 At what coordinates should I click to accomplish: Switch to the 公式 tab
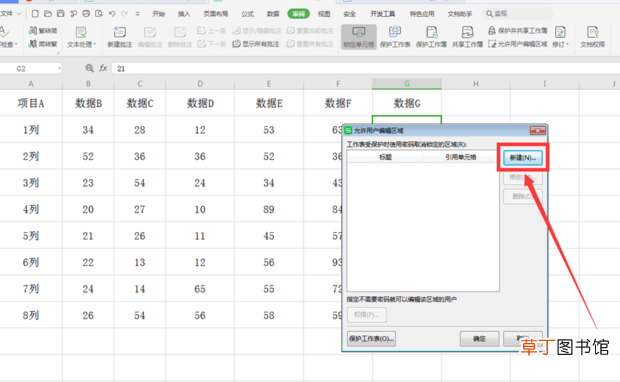coord(248,14)
